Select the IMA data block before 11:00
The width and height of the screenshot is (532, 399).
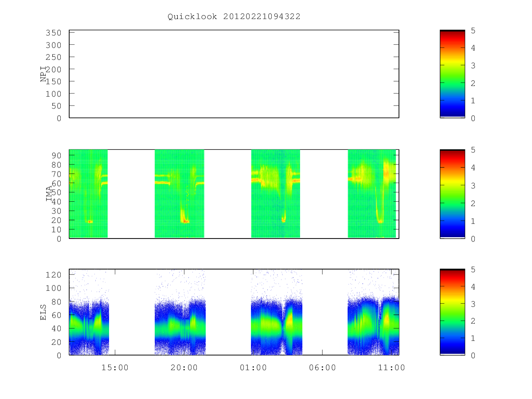tap(372, 194)
